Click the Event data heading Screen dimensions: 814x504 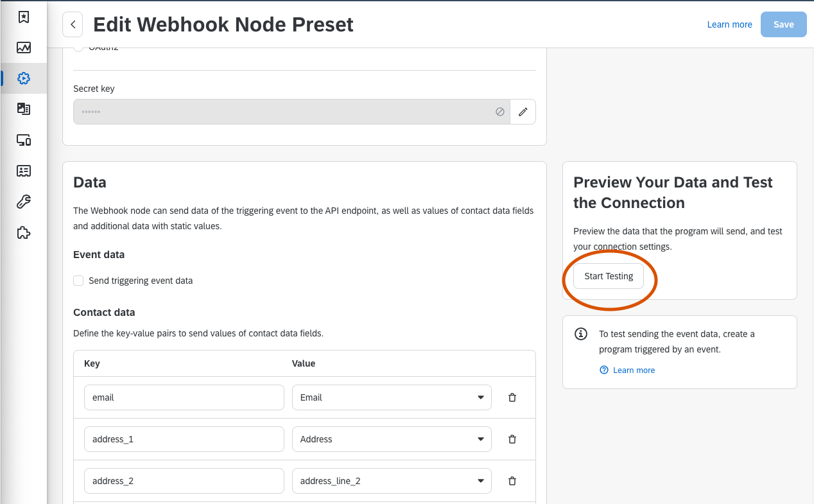tap(99, 255)
